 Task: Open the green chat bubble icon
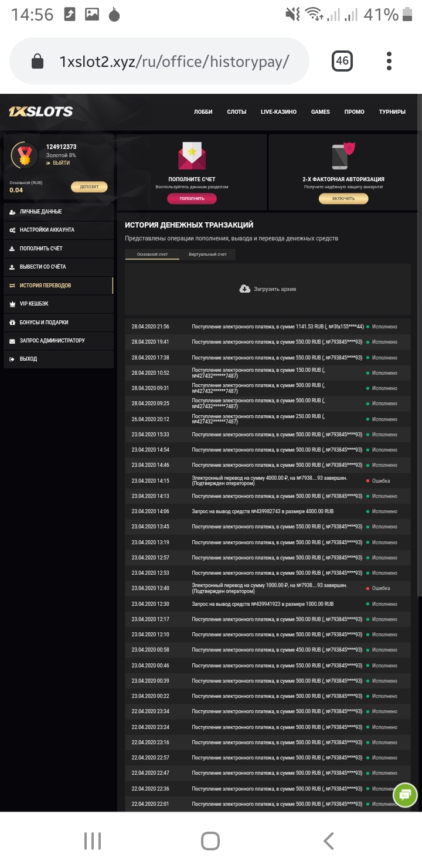coord(405,795)
